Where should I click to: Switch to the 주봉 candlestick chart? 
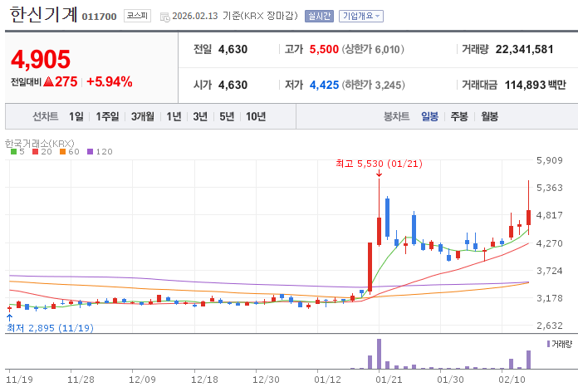tap(459, 116)
